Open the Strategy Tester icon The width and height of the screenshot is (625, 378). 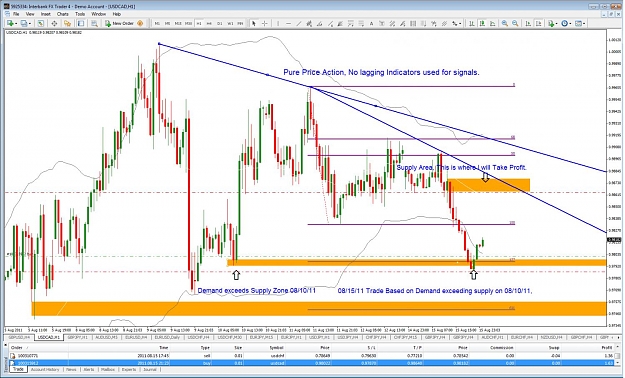point(94,24)
